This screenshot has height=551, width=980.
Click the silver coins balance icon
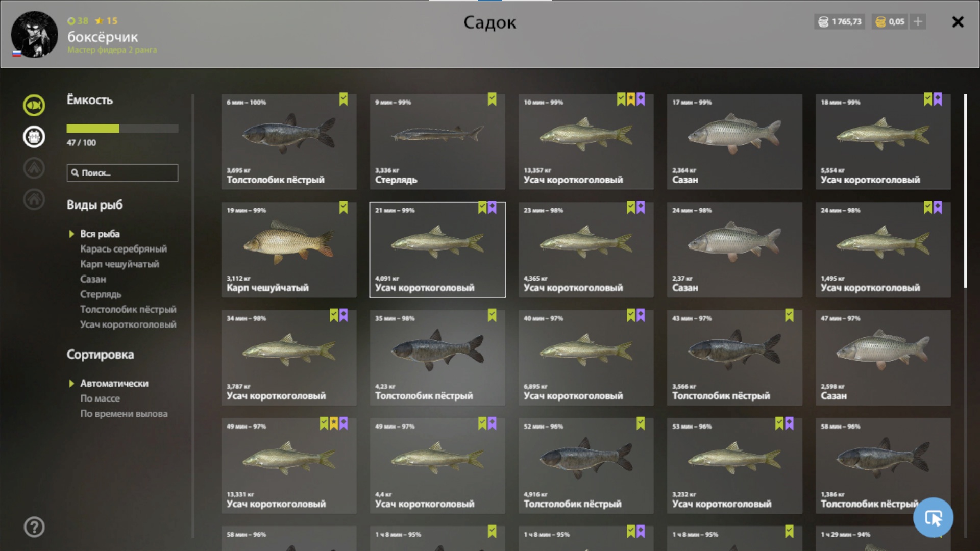[x=823, y=21]
